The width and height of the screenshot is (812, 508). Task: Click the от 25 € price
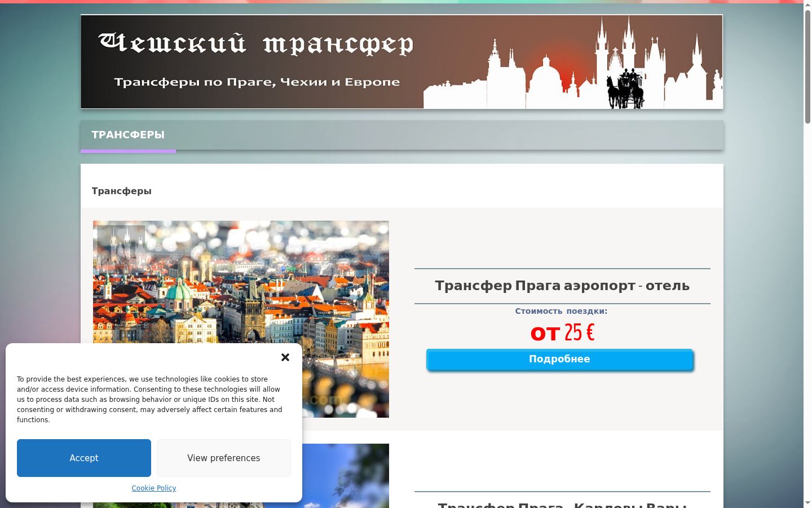click(x=562, y=332)
